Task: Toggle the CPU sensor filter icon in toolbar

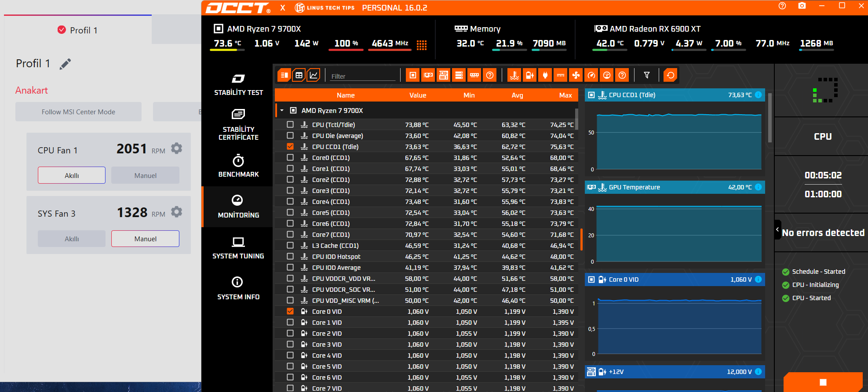Action: (x=412, y=75)
